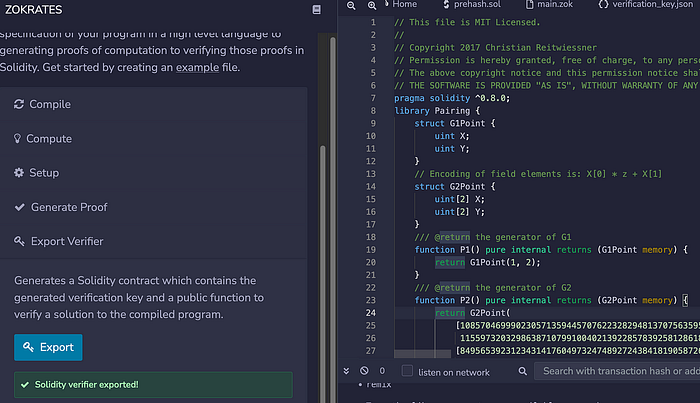Click the function P2() line
This screenshot has width=700, height=403.
pyautogui.click(x=551, y=300)
